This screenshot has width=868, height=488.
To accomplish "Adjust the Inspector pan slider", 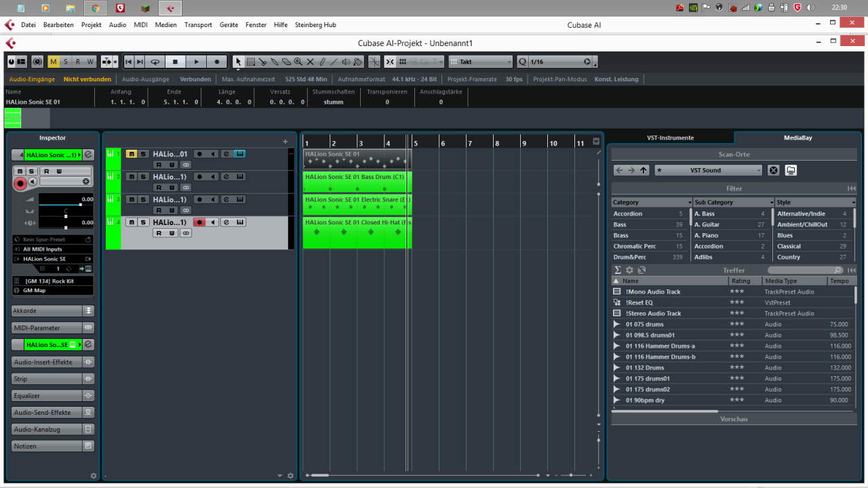I will tap(66, 216).
